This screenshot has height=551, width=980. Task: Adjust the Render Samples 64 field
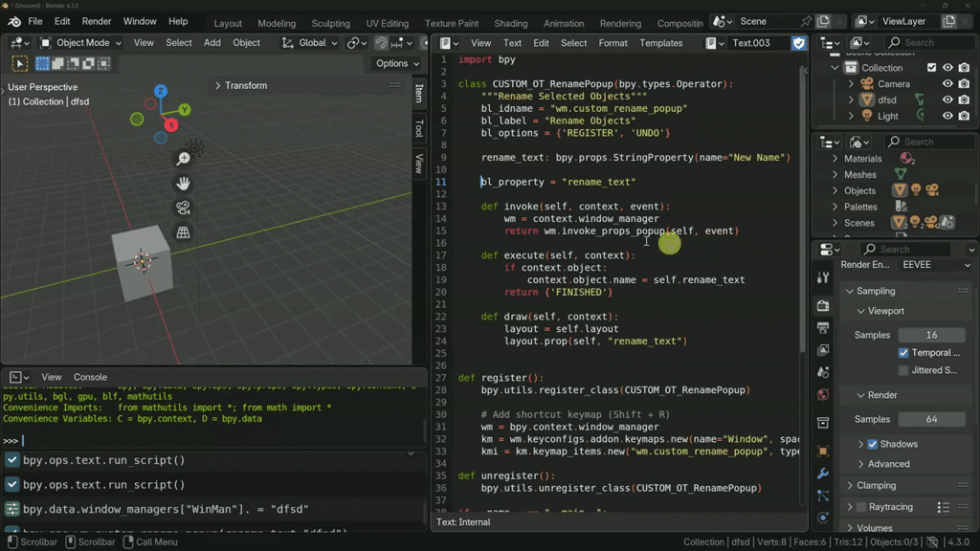(931, 419)
